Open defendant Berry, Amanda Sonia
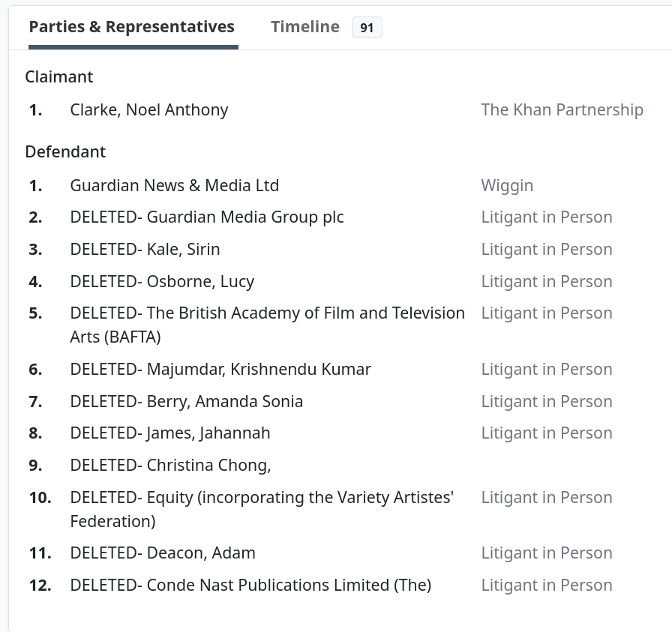This screenshot has height=632, width=672. tap(186, 401)
